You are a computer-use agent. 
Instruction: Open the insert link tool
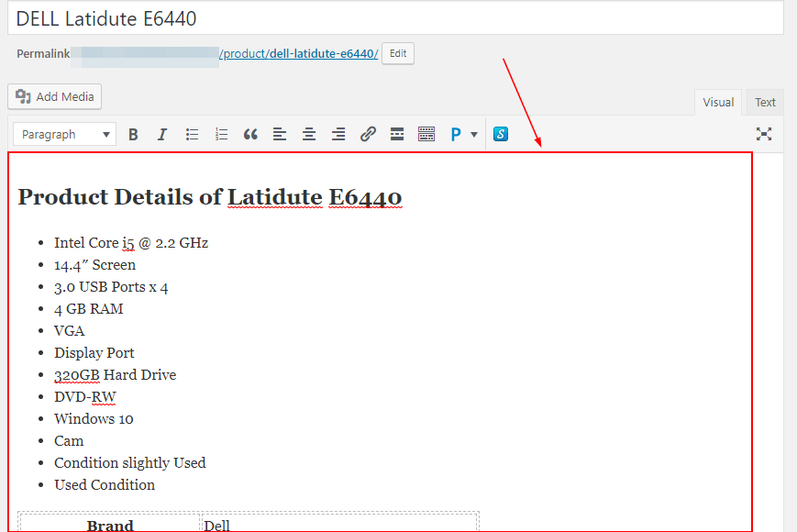368,135
